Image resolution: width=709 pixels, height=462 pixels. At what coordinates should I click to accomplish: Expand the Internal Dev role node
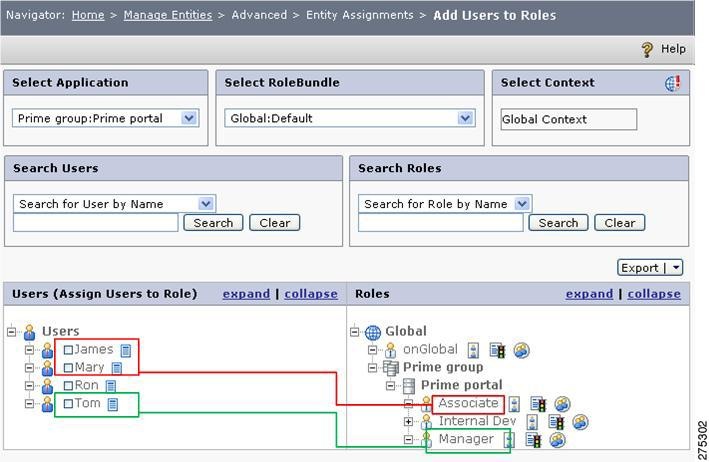click(408, 422)
